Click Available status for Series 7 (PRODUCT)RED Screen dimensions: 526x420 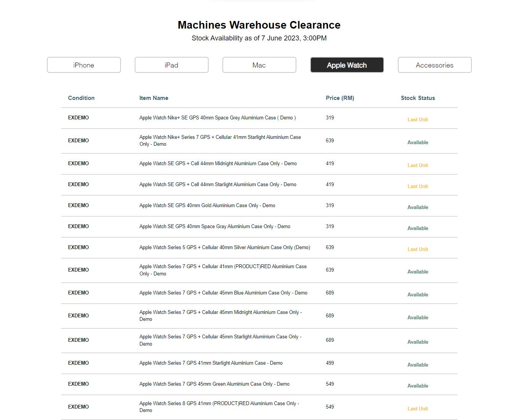[418, 272]
